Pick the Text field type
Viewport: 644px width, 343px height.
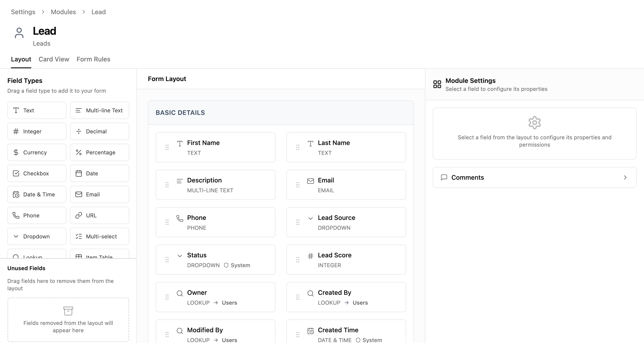(x=37, y=110)
